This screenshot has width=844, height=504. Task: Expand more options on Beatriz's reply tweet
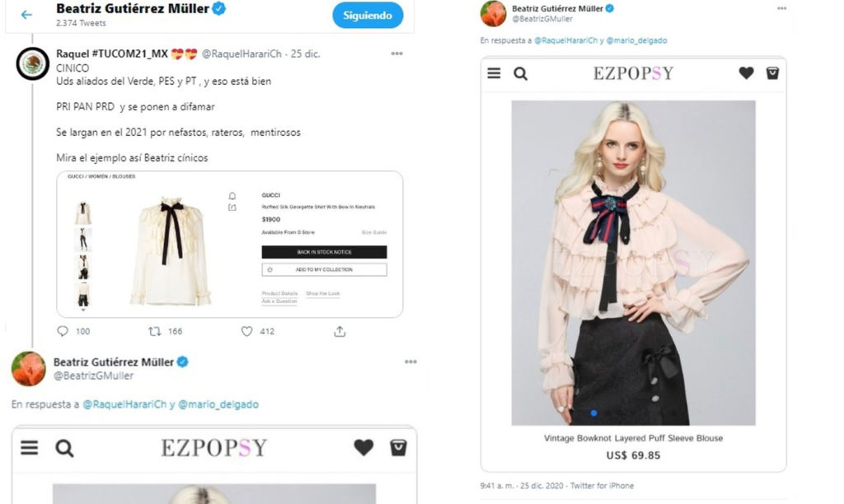[410, 362]
